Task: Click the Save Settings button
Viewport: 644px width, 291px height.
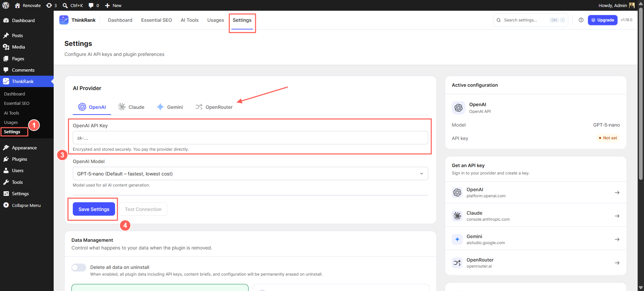Action: pyautogui.click(x=94, y=209)
